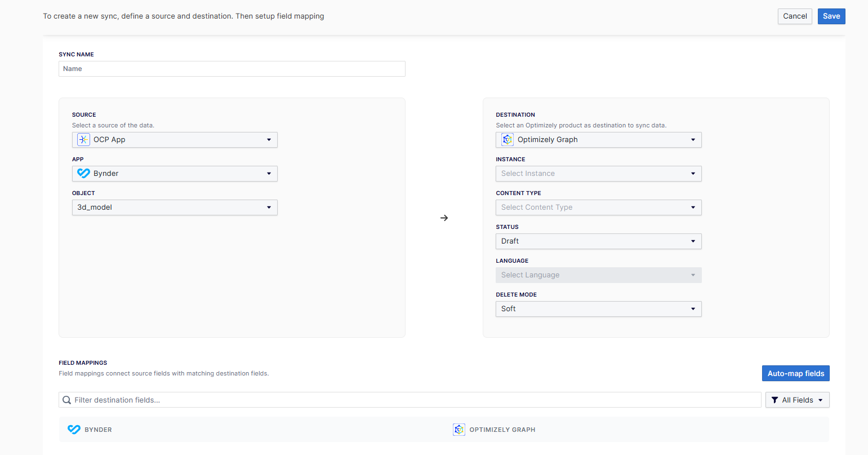Change the Status dropdown from Draft
The width and height of the screenshot is (868, 455).
(598, 241)
